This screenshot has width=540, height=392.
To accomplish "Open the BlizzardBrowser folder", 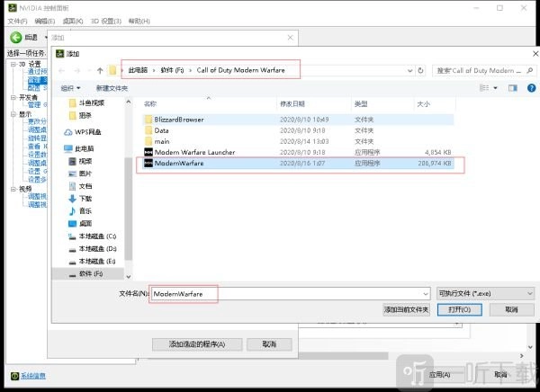I will click(x=178, y=119).
